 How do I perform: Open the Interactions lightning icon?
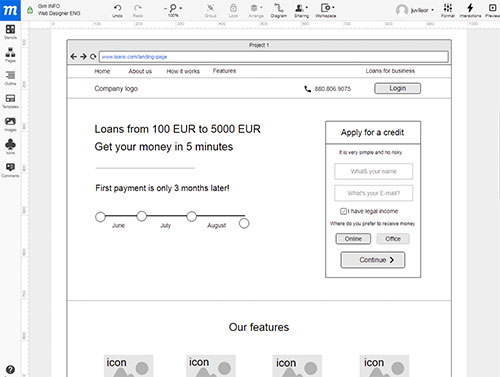click(x=470, y=10)
